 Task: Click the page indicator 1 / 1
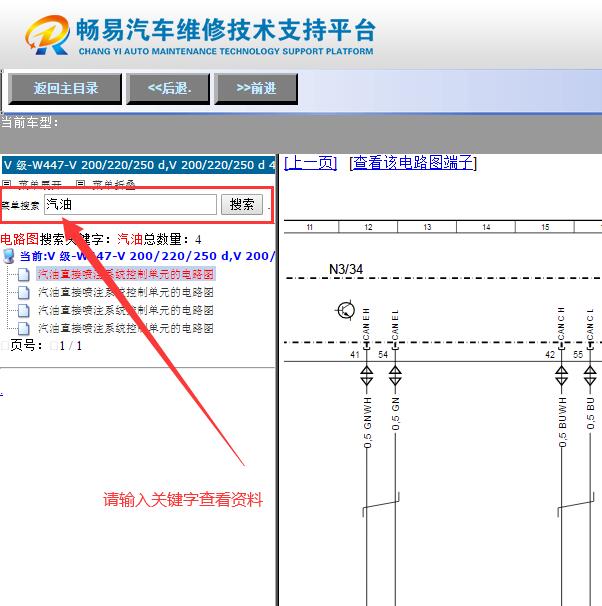click(71, 346)
